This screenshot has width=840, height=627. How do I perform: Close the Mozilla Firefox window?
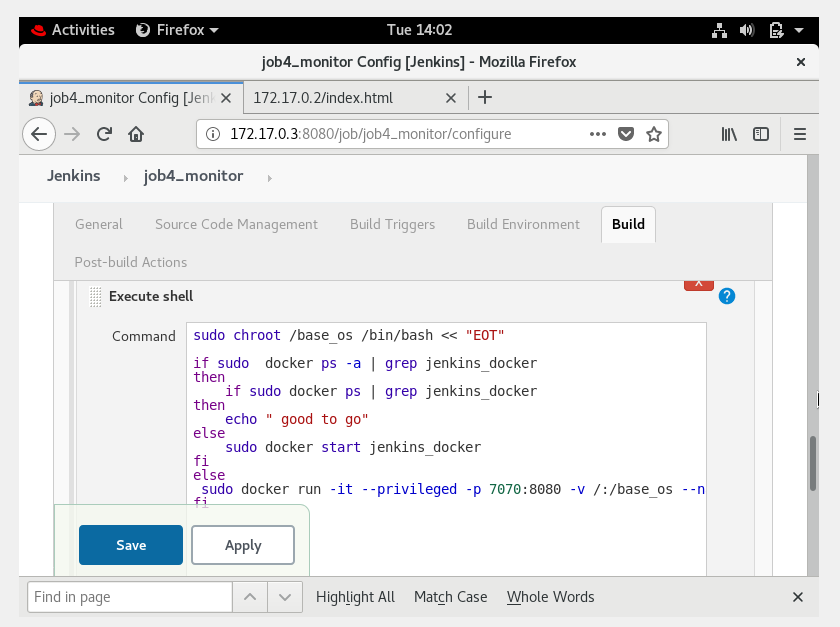[x=800, y=62]
